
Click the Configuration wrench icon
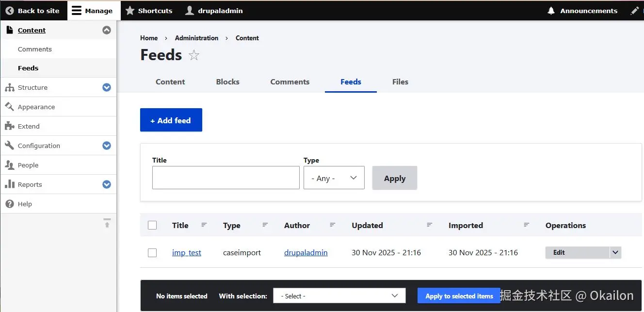point(9,146)
